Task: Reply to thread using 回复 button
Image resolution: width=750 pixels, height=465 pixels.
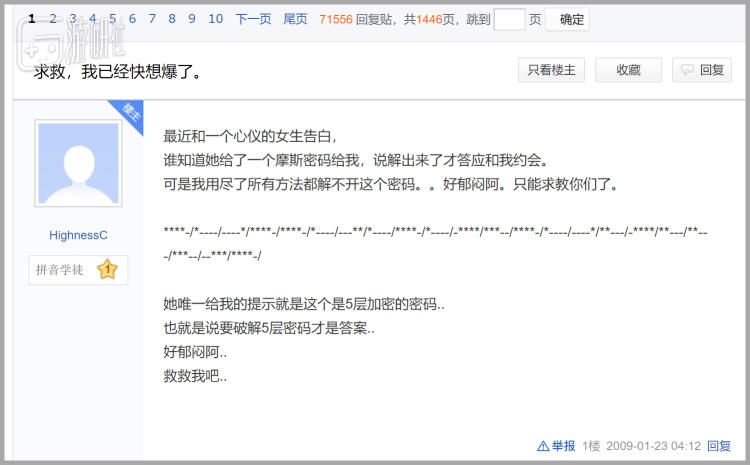Action: (x=702, y=70)
